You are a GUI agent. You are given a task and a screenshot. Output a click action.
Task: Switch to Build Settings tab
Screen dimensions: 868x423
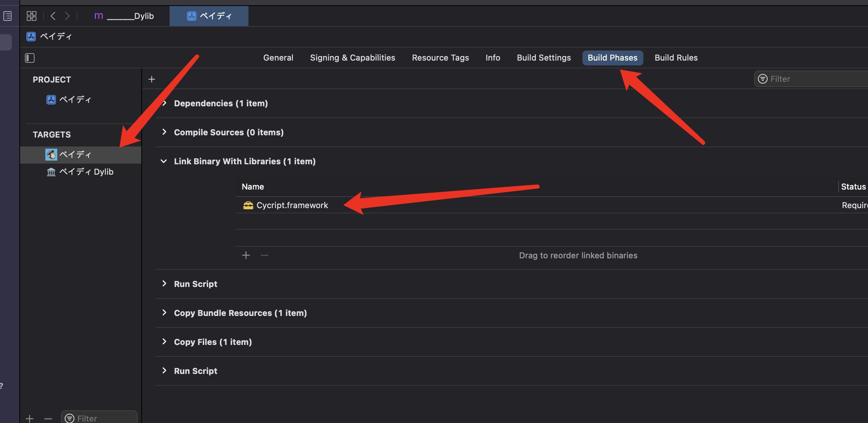pyautogui.click(x=544, y=58)
